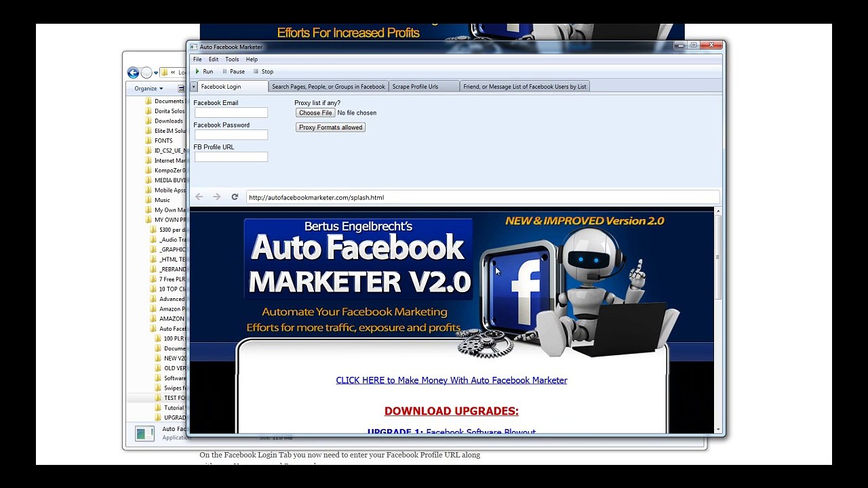The height and width of the screenshot is (488, 868).
Task: Open the Organize menu in Explorer
Action: click(x=149, y=88)
